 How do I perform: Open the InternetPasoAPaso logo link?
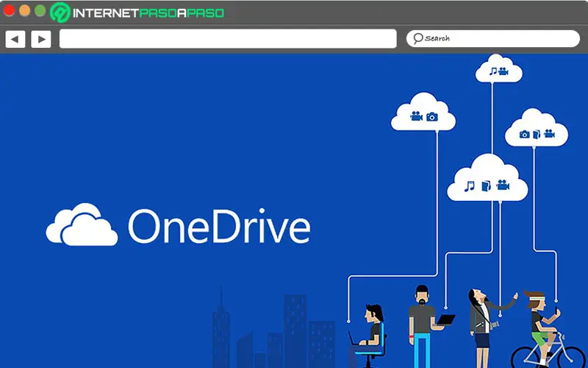tap(137, 13)
